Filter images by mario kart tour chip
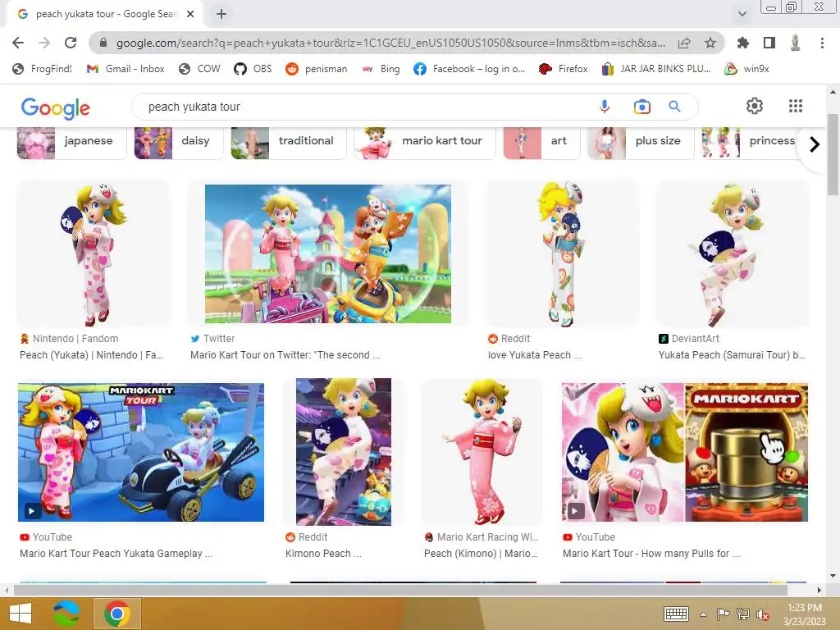 [x=425, y=143]
